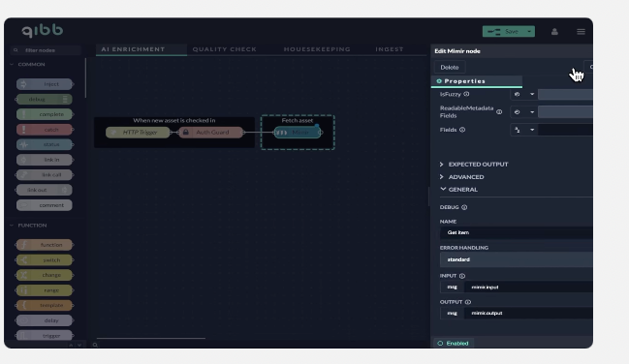Click the qibb logo
This screenshot has height=364, width=629.
(x=42, y=30)
